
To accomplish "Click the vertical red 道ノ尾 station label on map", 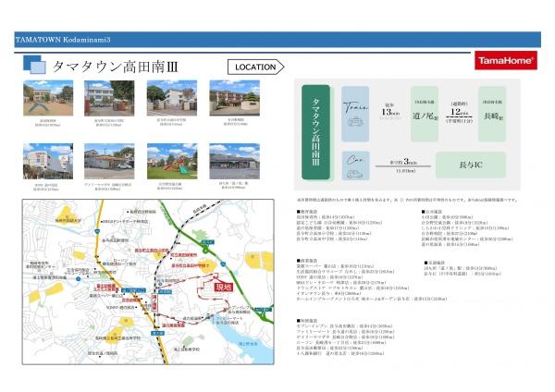I will (x=154, y=302).
